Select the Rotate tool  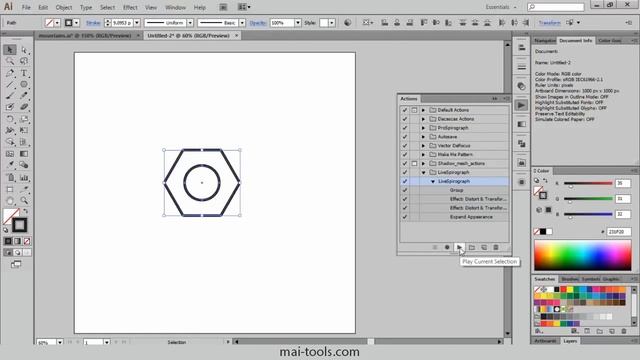tap(10, 119)
